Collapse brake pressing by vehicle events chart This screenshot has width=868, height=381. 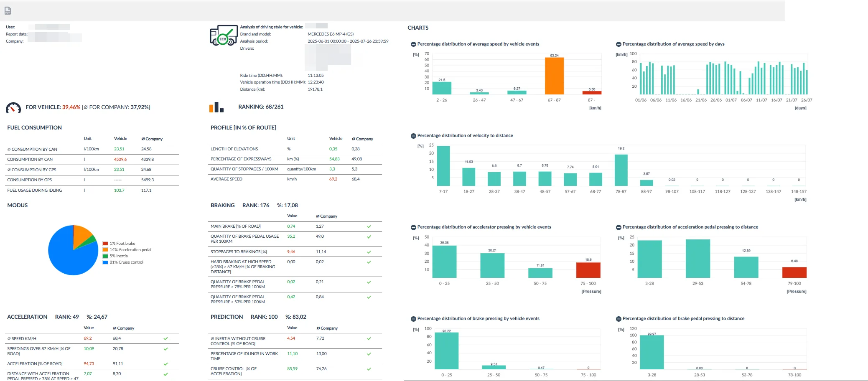coord(413,319)
